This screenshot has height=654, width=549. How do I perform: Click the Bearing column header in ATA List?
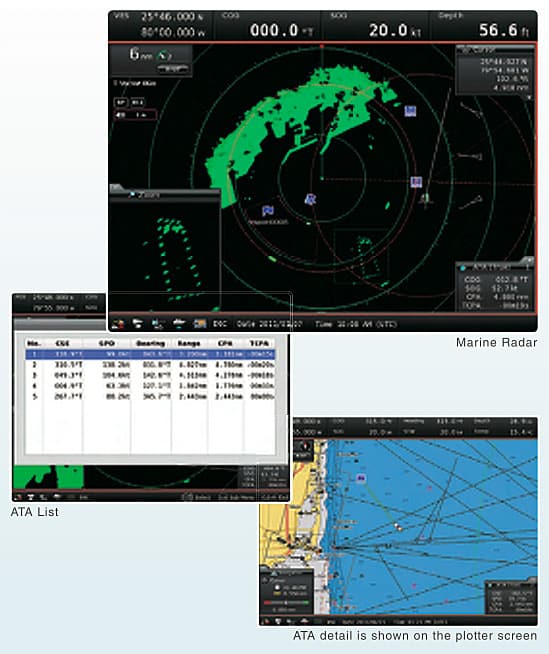tap(151, 344)
